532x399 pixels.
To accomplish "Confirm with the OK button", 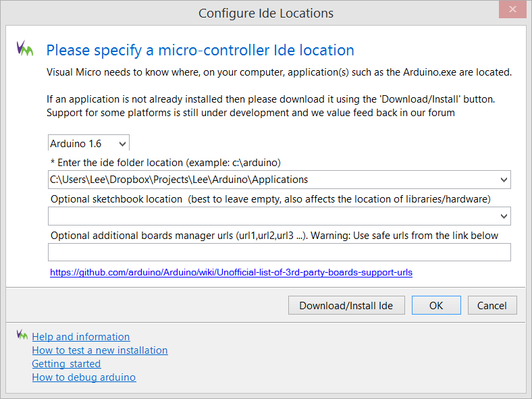I will pyautogui.click(x=436, y=305).
